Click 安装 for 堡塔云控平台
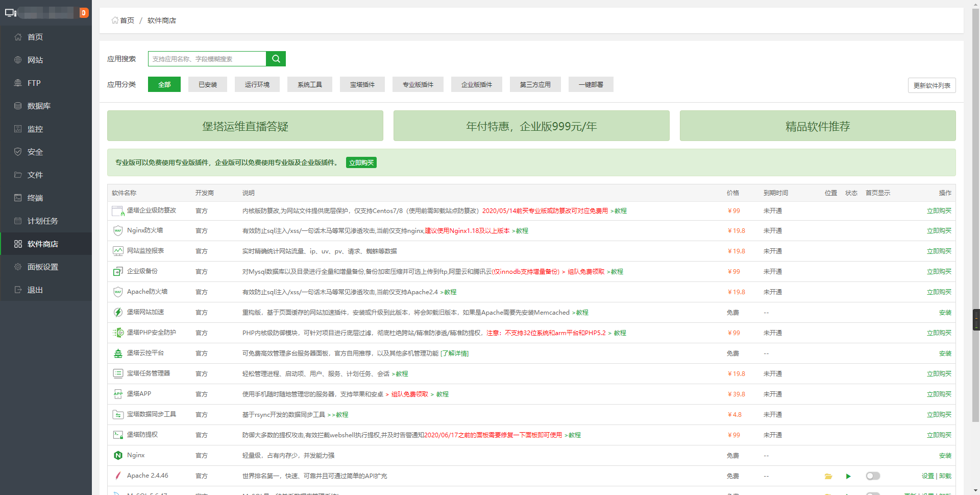This screenshot has width=980, height=495. (x=945, y=353)
